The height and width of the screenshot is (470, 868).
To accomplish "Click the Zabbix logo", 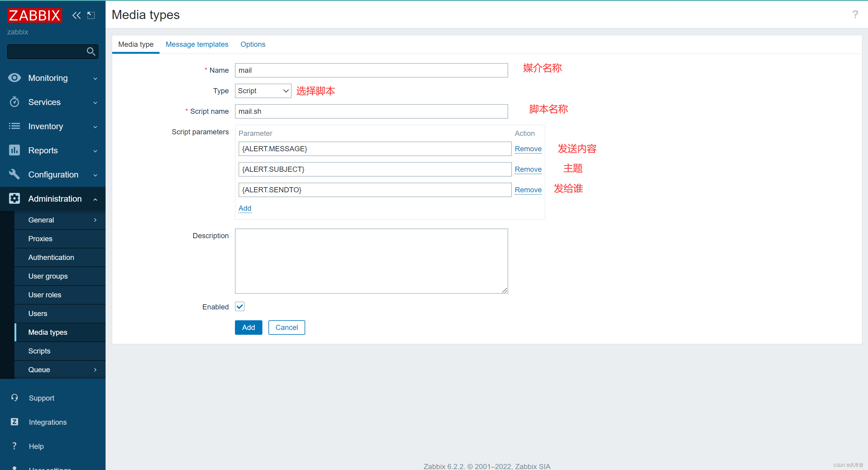I will tap(34, 15).
